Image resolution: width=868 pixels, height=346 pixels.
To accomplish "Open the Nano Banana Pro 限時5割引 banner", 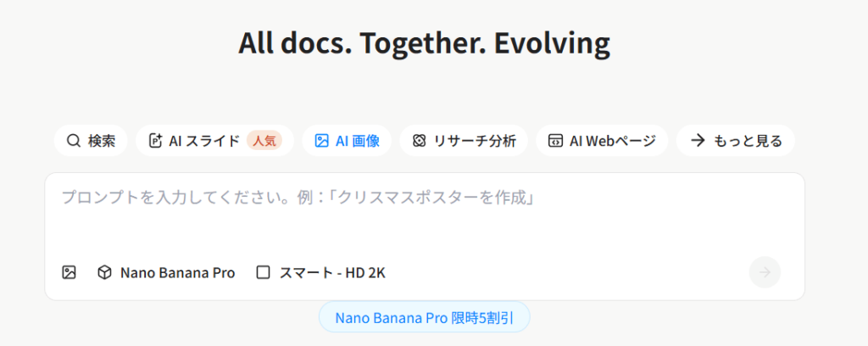I will click(x=424, y=318).
